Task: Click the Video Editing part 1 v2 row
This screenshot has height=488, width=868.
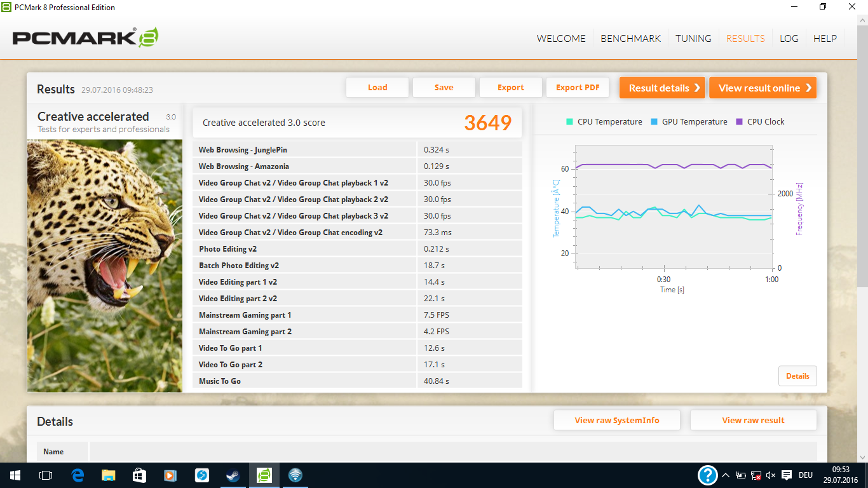Action: click(x=357, y=282)
